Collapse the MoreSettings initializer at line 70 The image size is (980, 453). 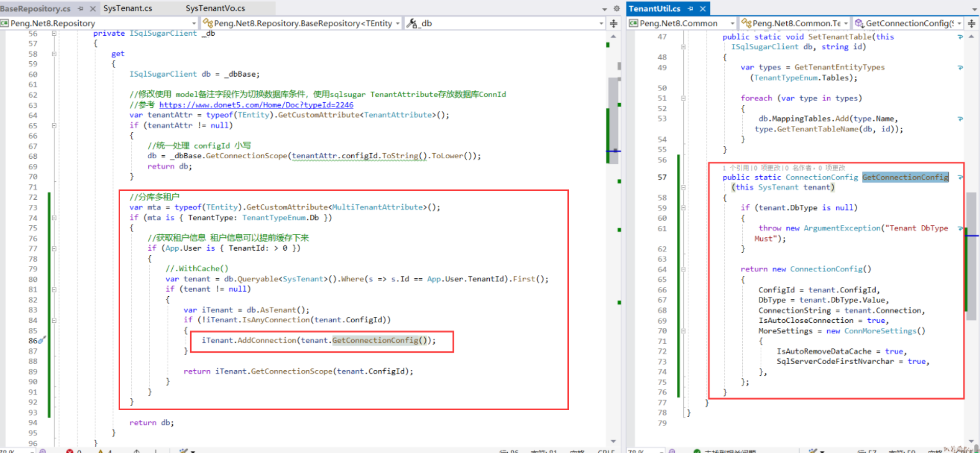[x=683, y=331]
